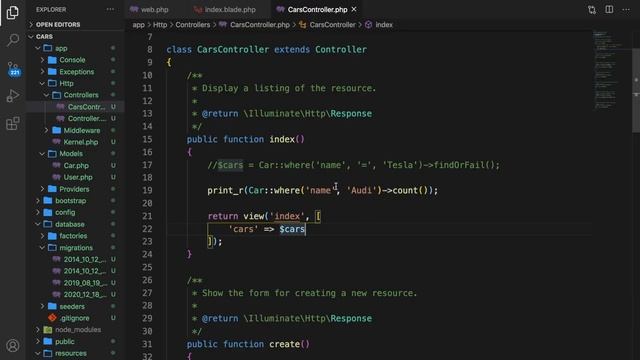The height and width of the screenshot is (360, 640).
Task: Click the Controllers breadcrumb segment
Action: tap(193, 25)
